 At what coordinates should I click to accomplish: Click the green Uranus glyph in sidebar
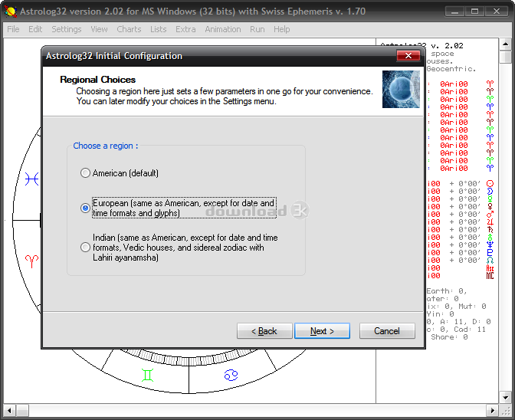(490, 237)
